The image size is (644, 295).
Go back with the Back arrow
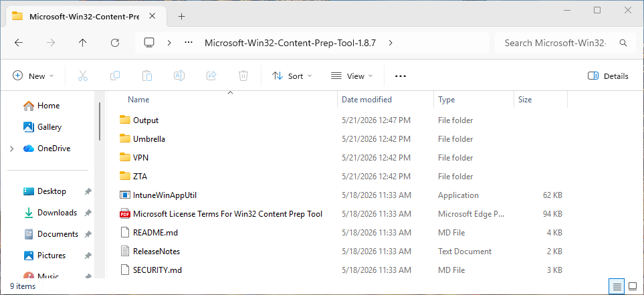coord(19,43)
